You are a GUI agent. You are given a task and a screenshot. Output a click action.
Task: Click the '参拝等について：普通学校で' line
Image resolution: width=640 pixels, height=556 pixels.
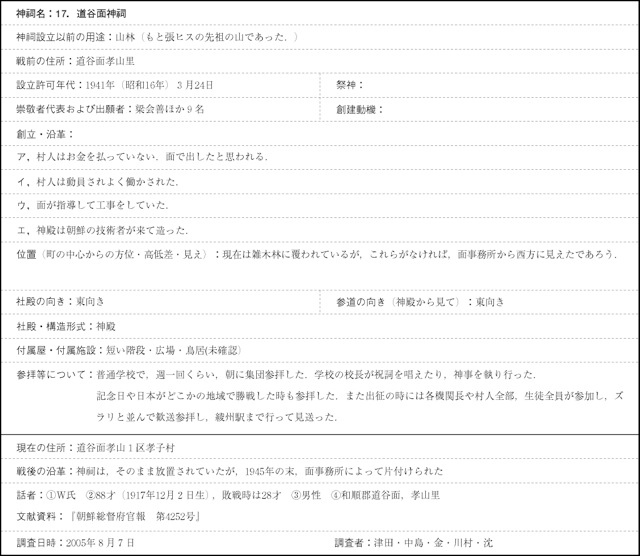click(276, 374)
